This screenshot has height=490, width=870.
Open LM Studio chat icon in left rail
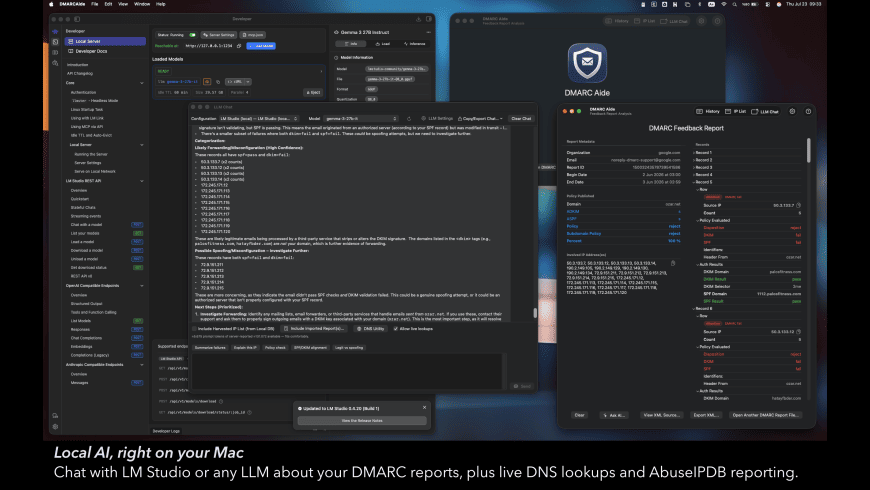[x=55, y=32]
